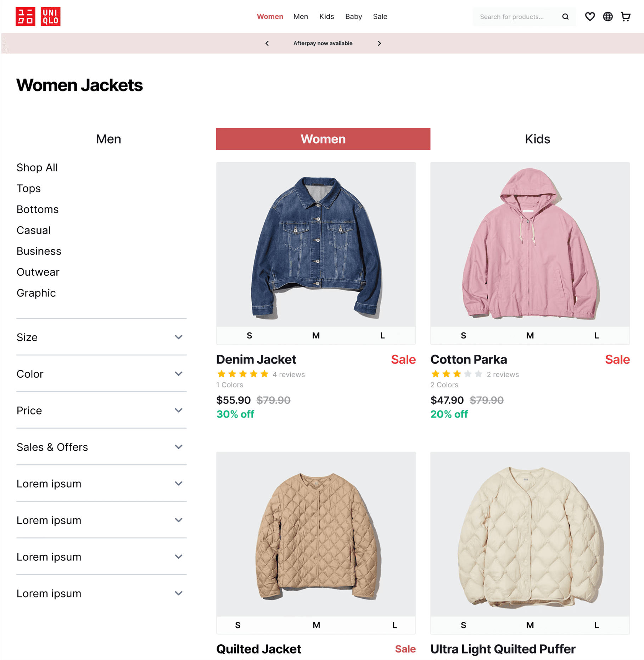Viewport: 644px width, 660px height.
Task: Click the search magnifier icon
Action: 565,17
